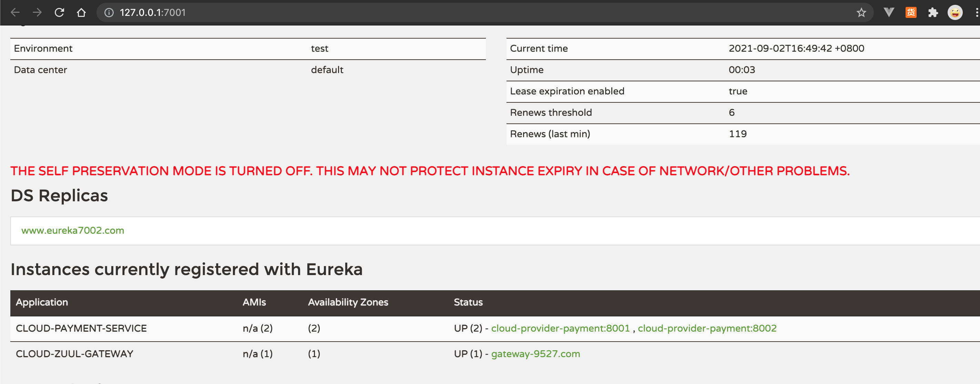The image size is (980, 384).
Task: Select the Uptime value 00:03
Action: 742,70
